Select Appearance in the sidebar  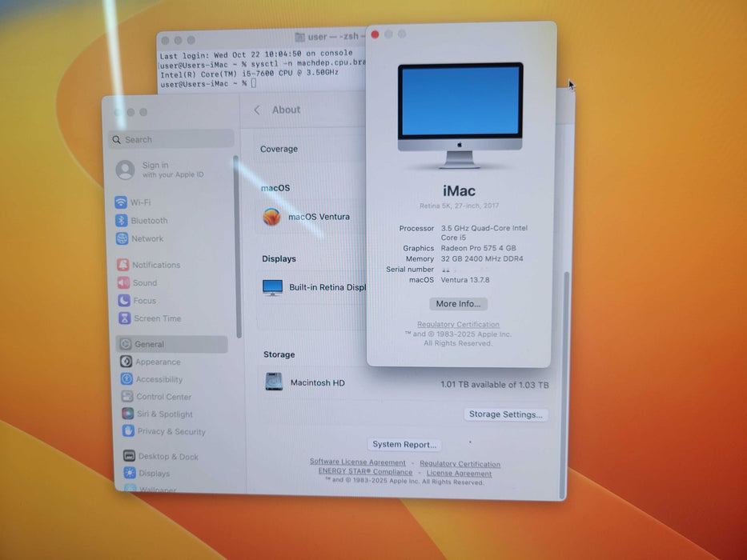(158, 362)
